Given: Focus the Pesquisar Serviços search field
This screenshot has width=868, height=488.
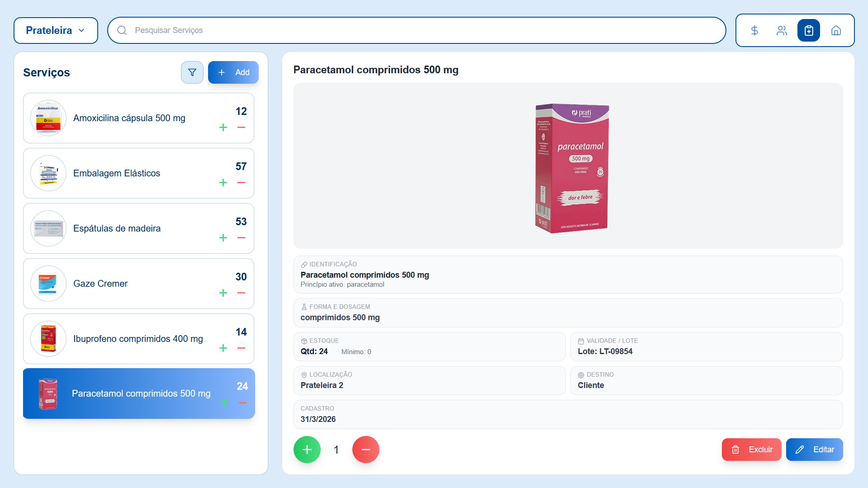Looking at the screenshot, I should 416,30.
